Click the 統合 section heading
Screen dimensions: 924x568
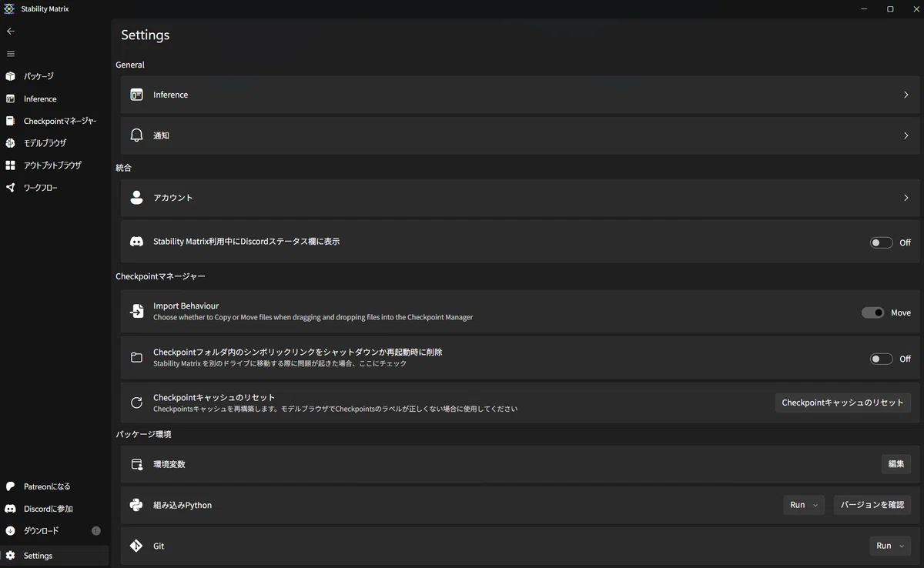pyautogui.click(x=124, y=168)
